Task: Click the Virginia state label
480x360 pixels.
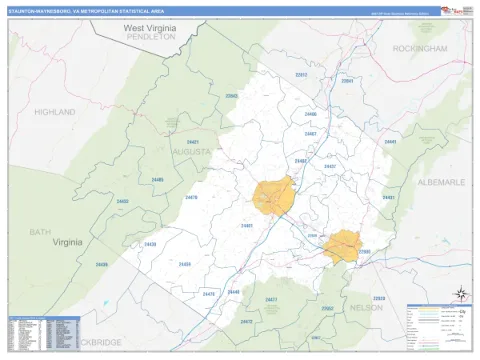Action: pyautogui.click(x=67, y=242)
